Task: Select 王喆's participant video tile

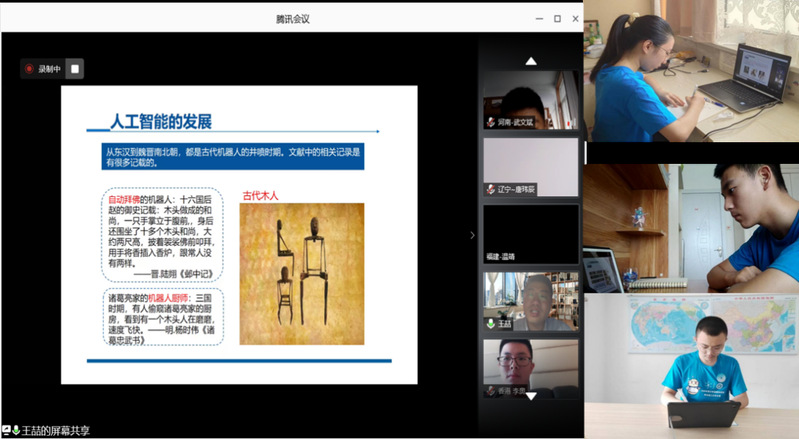Action: click(530, 300)
